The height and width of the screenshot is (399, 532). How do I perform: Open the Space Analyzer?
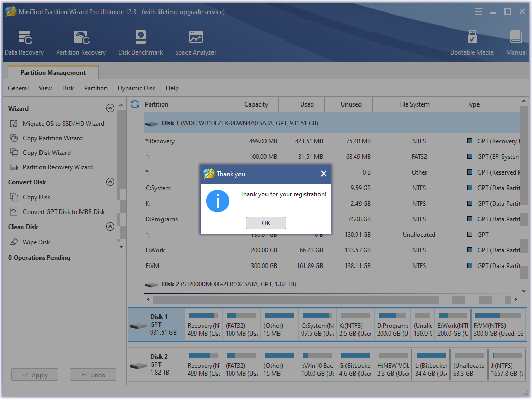[195, 43]
